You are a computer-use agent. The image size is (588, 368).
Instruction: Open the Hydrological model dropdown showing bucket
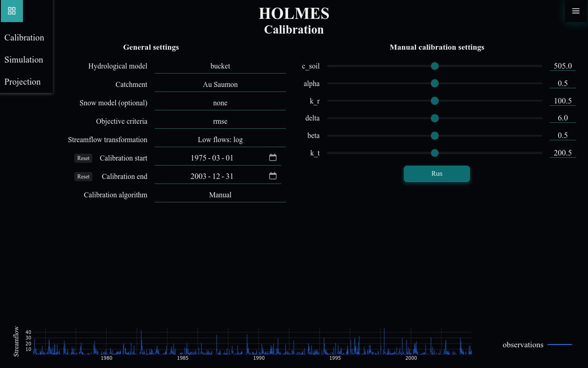(x=220, y=66)
